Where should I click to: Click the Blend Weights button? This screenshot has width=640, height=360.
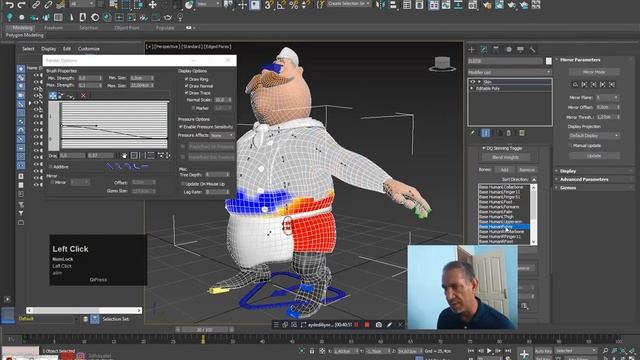coord(505,157)
